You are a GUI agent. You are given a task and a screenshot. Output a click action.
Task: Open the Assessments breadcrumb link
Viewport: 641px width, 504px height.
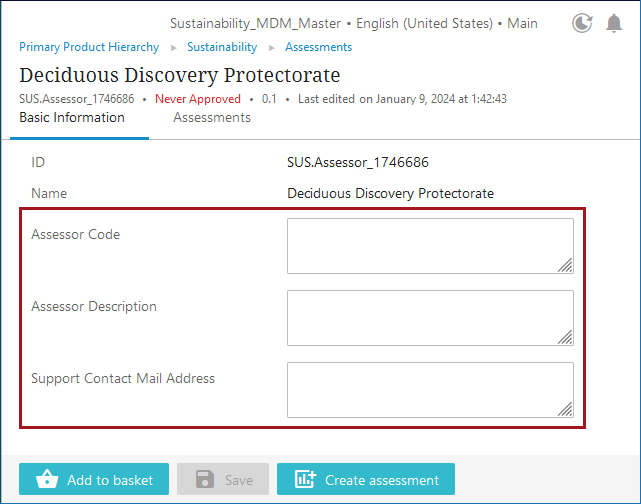pyautogui.click(x=318, y=47)
